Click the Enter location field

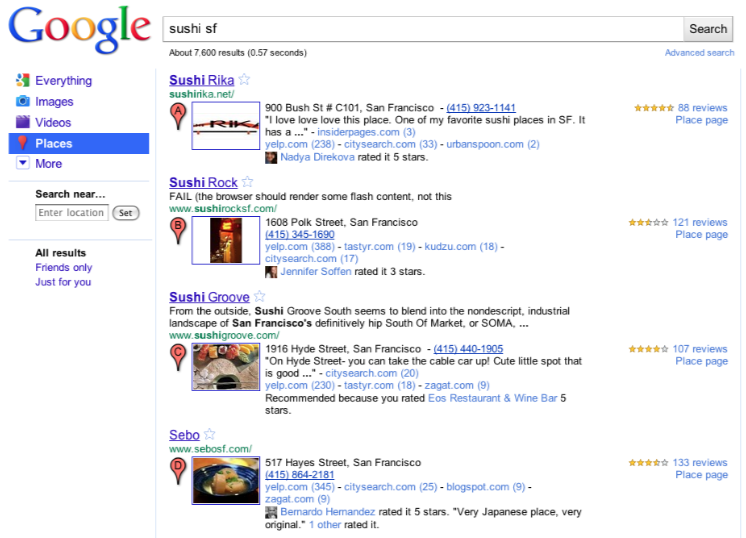pos(72,213)
